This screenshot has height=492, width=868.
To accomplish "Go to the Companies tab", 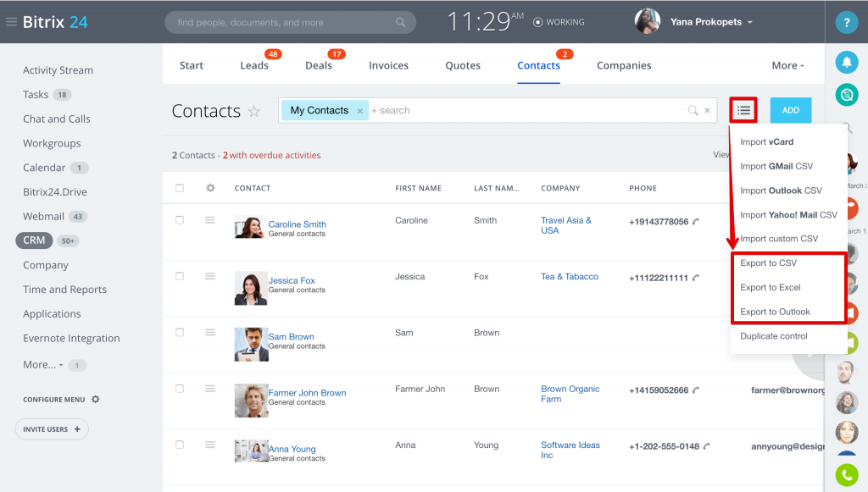I will click(x=624, y=65).
